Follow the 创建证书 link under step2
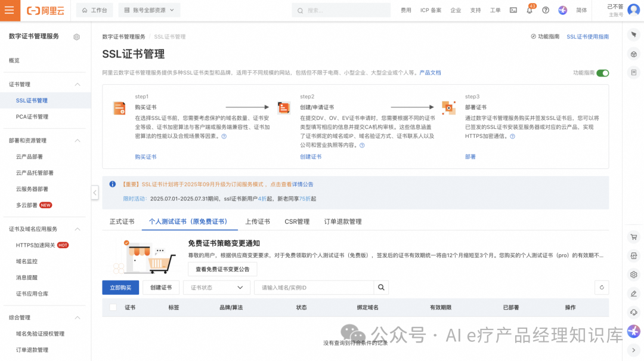This screenshot has width=644, height=361. point(311,157)
